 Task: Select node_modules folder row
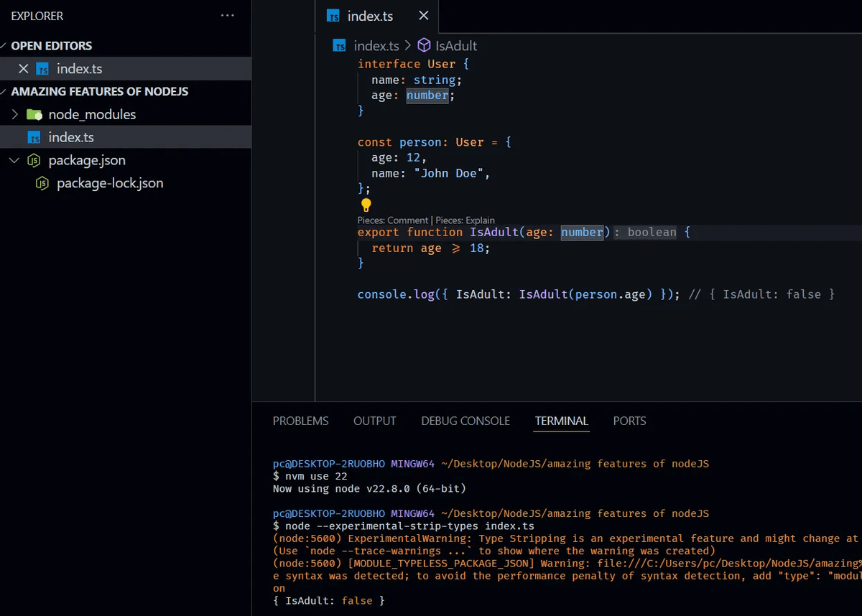click(x=126, y=114)
